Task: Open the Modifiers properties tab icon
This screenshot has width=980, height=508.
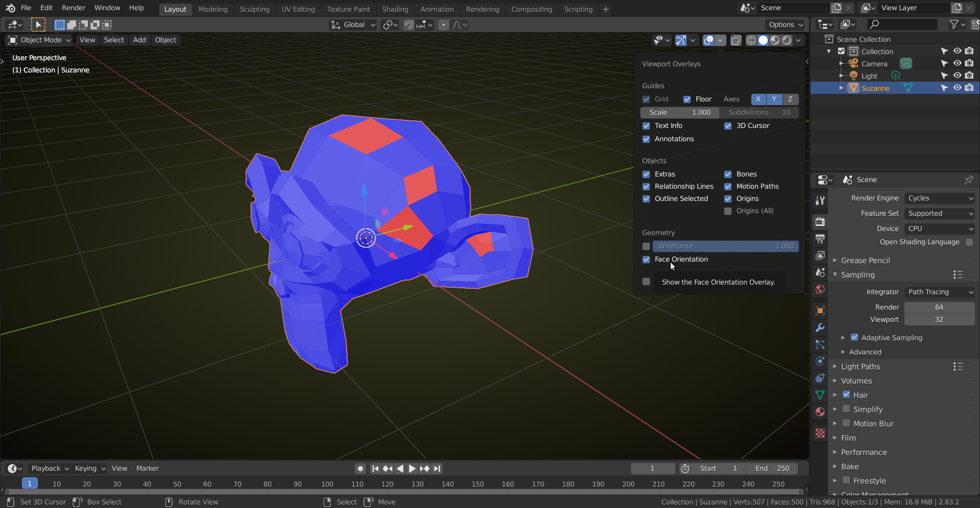Action: pos(820,327)
